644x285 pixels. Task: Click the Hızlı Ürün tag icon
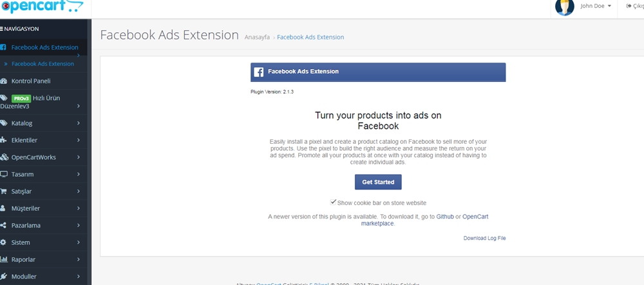[4, 98]
